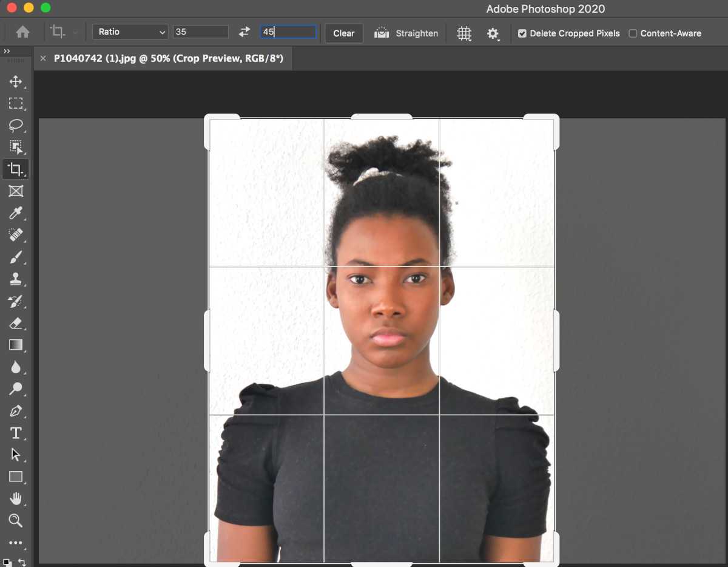Open the Ratio preset dropdown
The width and height of the screenshot is (728, 567).
click(130, 32)
